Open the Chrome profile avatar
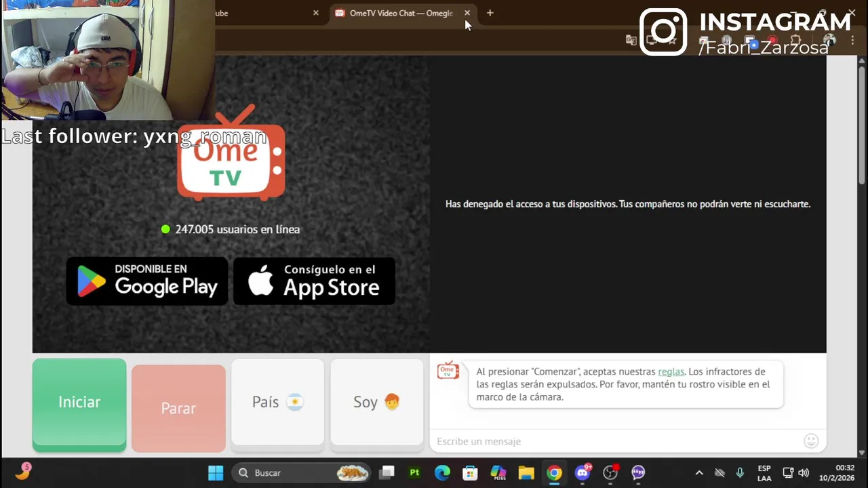The height and width of the screenshot is (488, 868). (x=829, y=41)
